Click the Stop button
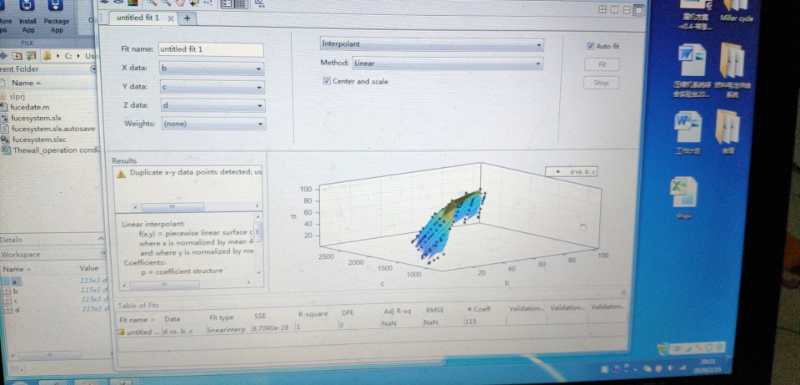Viewport: 800px width, 385px height. click(x=602, y=83)
